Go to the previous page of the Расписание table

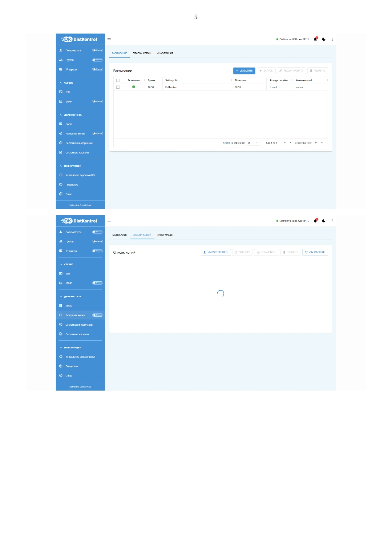pyautogui.click(x=290, y=143)
